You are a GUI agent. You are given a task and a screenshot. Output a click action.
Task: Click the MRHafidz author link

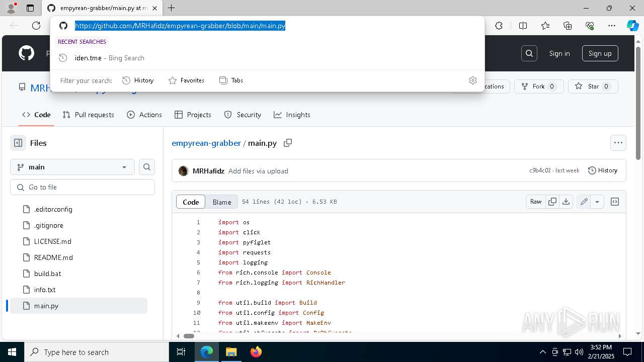(x=208, y=171)
